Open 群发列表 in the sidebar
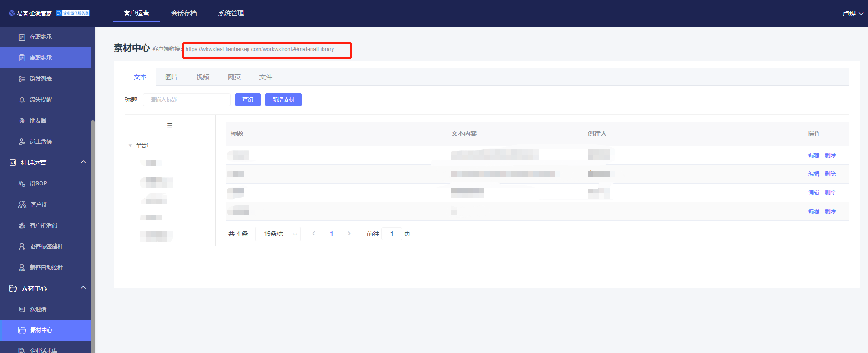 click(x=45, y=79)
